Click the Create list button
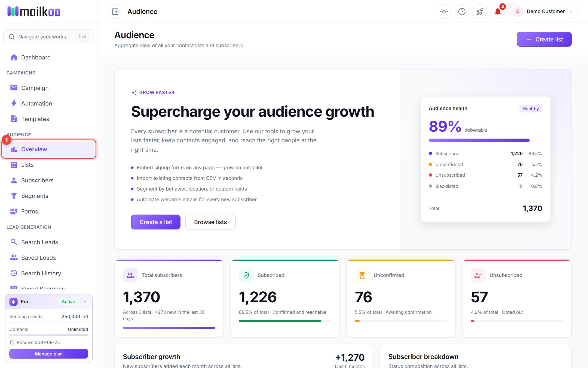588x368 pixels. (x=544, y=39)
